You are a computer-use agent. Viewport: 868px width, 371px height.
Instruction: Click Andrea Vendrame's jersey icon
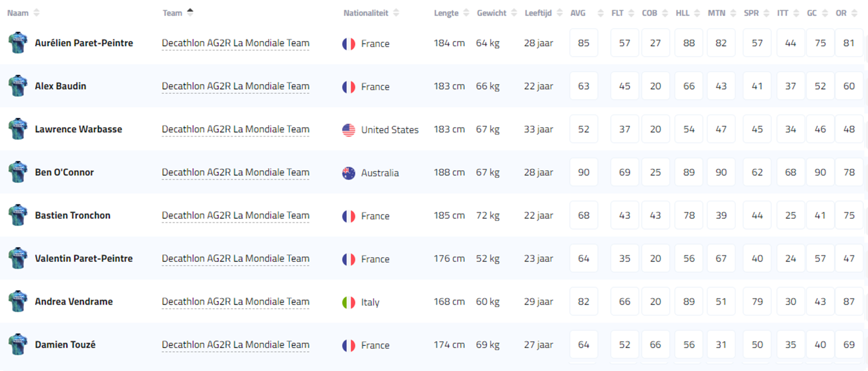pyautogui.click(x=18, y=302)
